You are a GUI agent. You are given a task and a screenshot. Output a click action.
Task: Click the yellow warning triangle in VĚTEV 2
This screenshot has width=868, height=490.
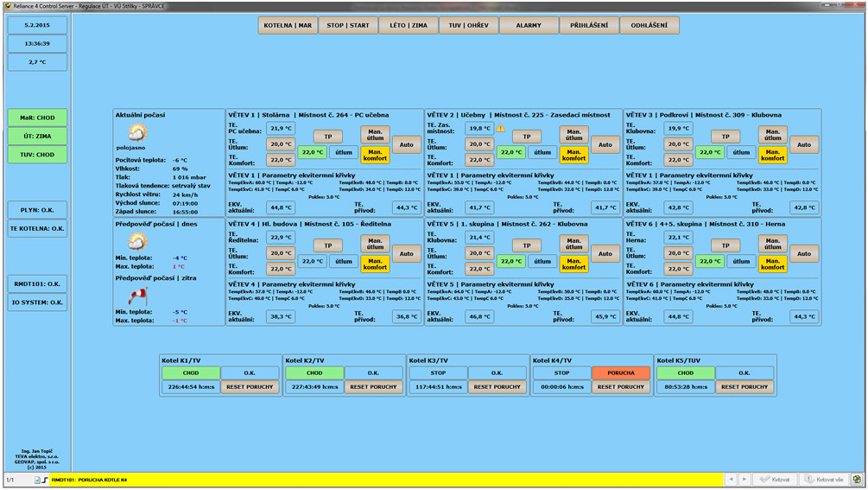(500, 128)
